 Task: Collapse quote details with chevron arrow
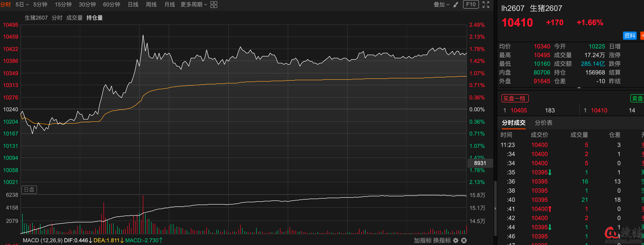(579, 88)
